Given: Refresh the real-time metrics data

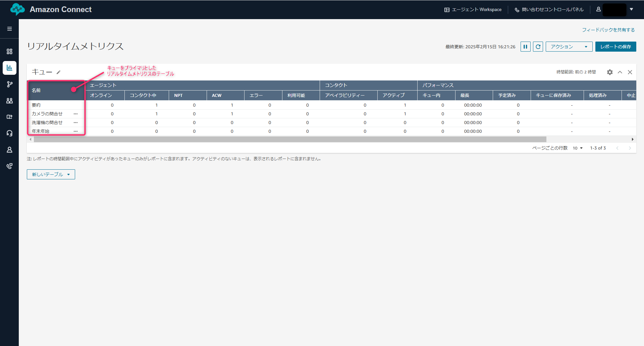Looking at the screenshot, I should pyautogui.click(x=538, y=47).
